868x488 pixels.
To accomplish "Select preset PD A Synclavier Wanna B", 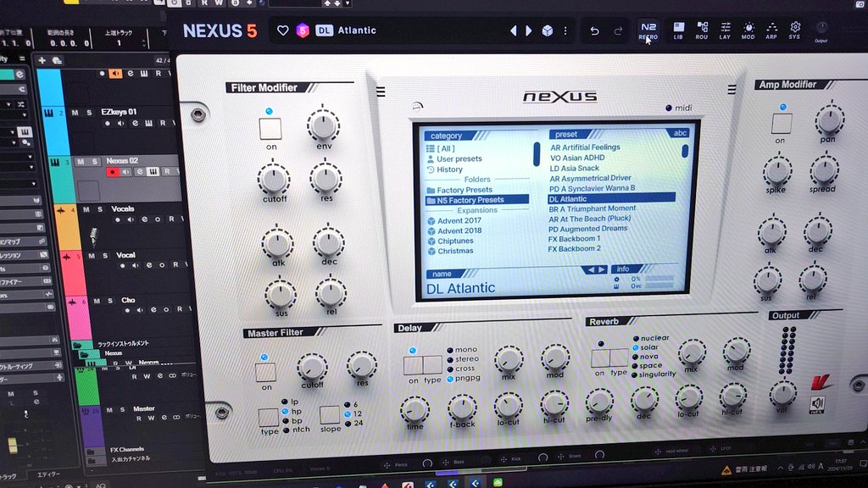I will [592, 188].
